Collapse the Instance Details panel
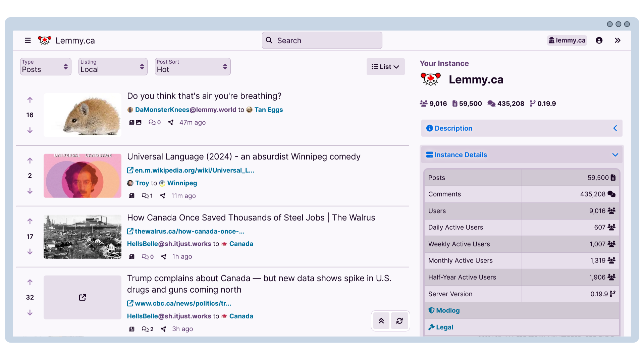The width and height of the screenshot is (644, 362). 615,155
